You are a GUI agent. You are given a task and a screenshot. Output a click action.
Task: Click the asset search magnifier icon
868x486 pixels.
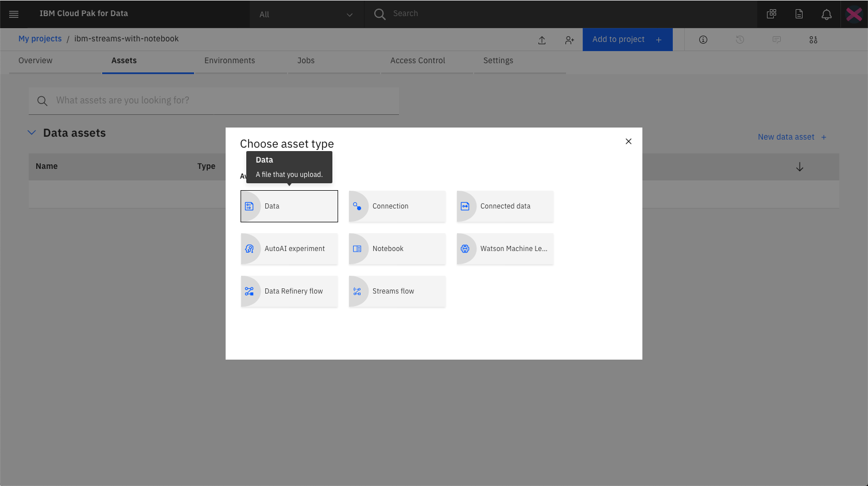point(42,101)
